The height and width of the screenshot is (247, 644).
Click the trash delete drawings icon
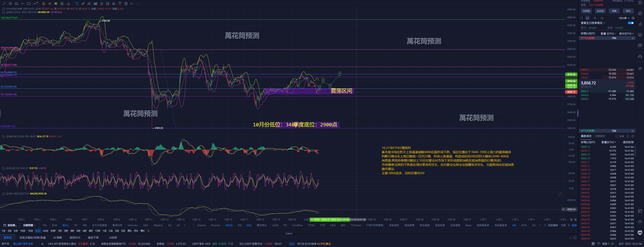pyautogui.click(x=126, y=3)
